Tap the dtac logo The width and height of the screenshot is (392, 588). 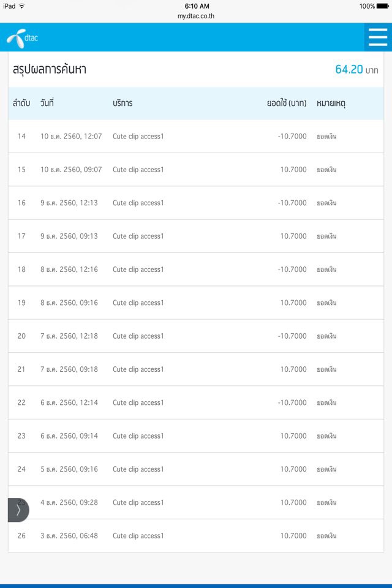pyautogui.click(x=22, y=38)
